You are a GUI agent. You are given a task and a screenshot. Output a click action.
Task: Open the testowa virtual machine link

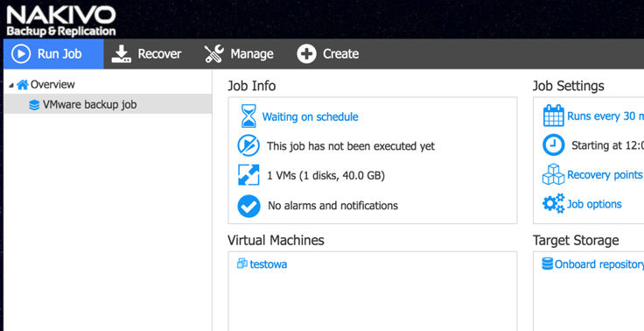coord(269,264)
